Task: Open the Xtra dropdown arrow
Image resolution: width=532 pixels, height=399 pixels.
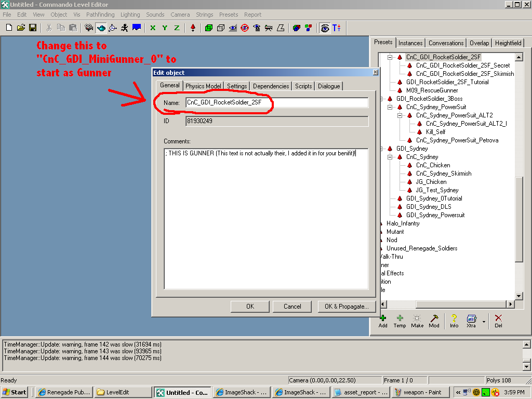Action: point(484,322)
